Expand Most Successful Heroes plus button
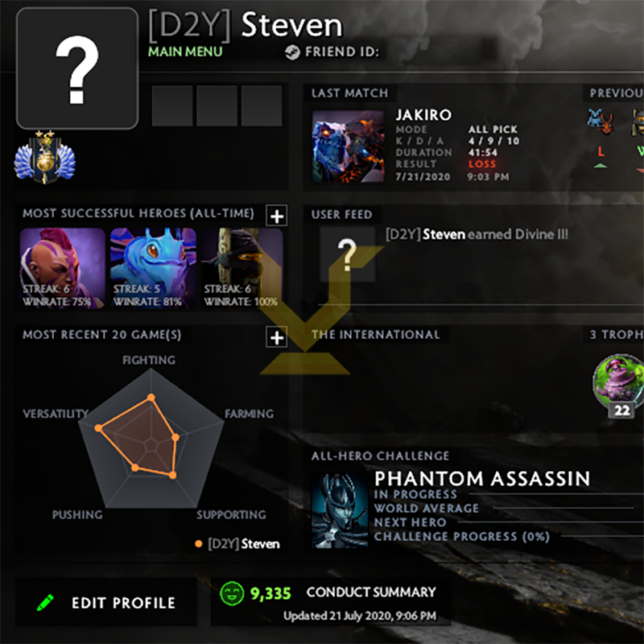This screenshot has height=644, width=644. click(x=276, y=216)
